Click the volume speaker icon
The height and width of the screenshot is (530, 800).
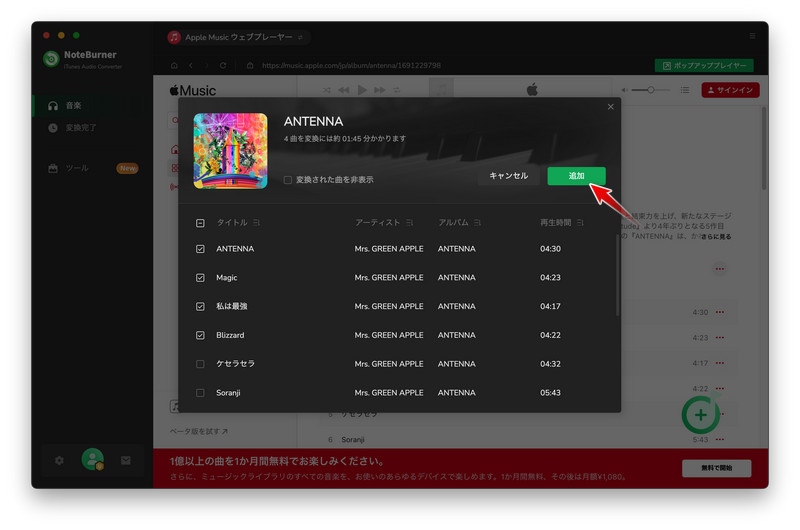pyautogui.click(x=624, y=90)
